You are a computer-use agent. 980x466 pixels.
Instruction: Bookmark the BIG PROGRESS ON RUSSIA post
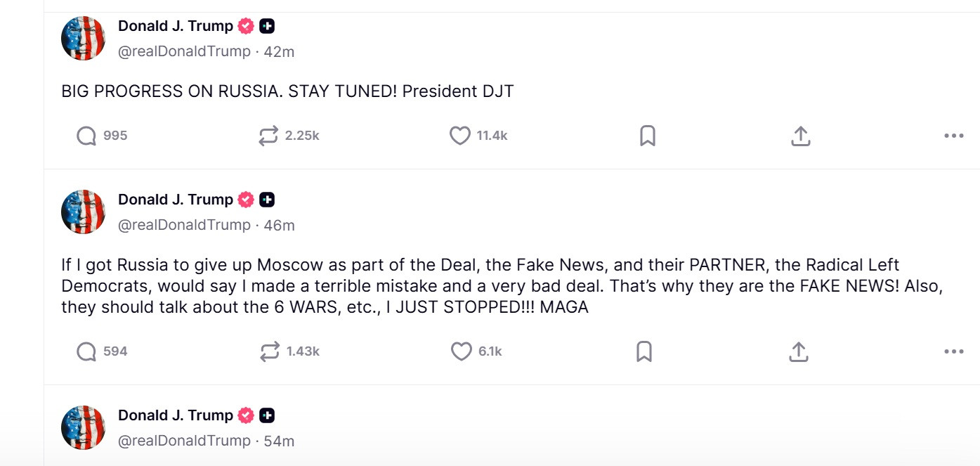[x=647, y=136]
